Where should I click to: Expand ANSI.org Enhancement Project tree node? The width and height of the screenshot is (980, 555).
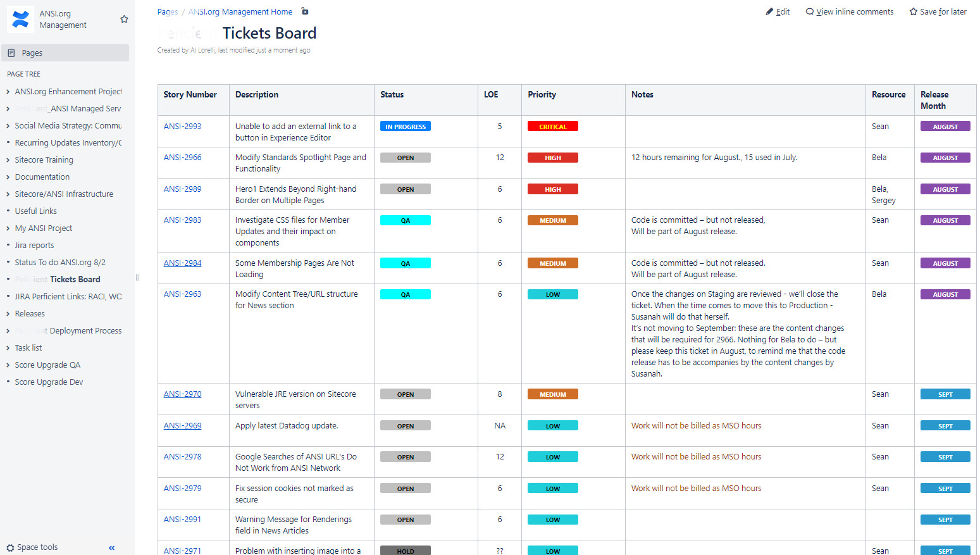8,92
